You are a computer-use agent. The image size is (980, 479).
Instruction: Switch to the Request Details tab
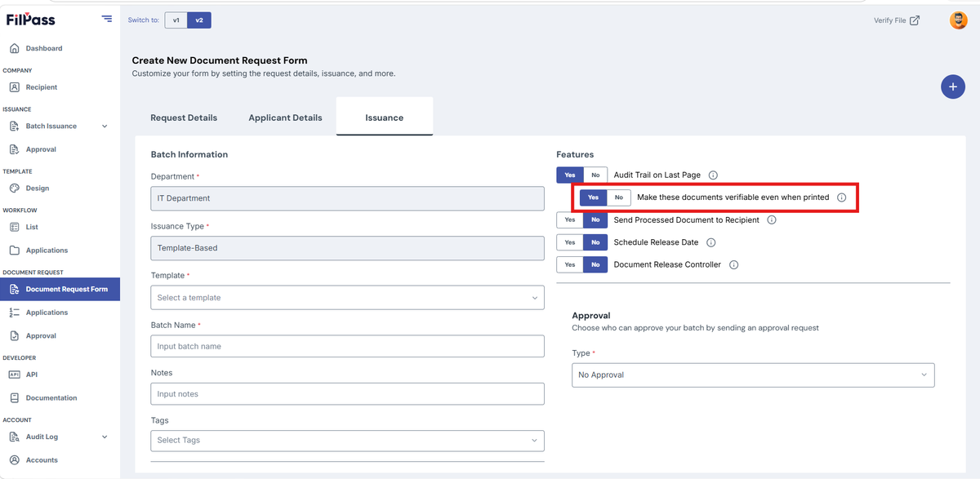[184, 118]
